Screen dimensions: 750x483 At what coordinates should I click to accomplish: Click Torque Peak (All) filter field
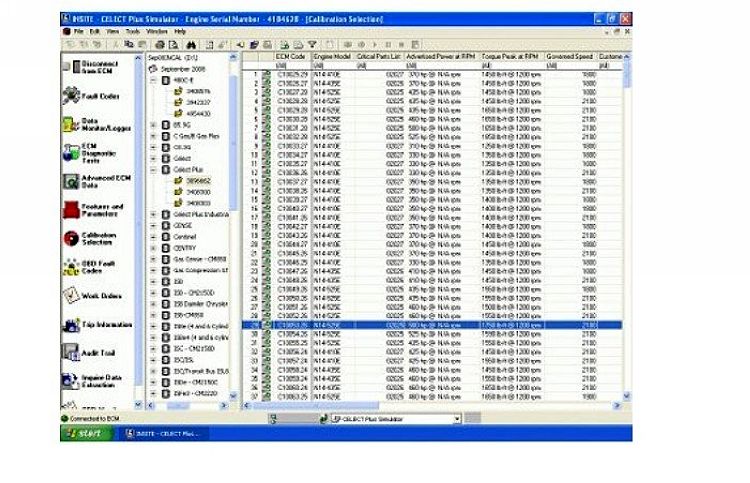pyautogui.click(x=512, y=65)
